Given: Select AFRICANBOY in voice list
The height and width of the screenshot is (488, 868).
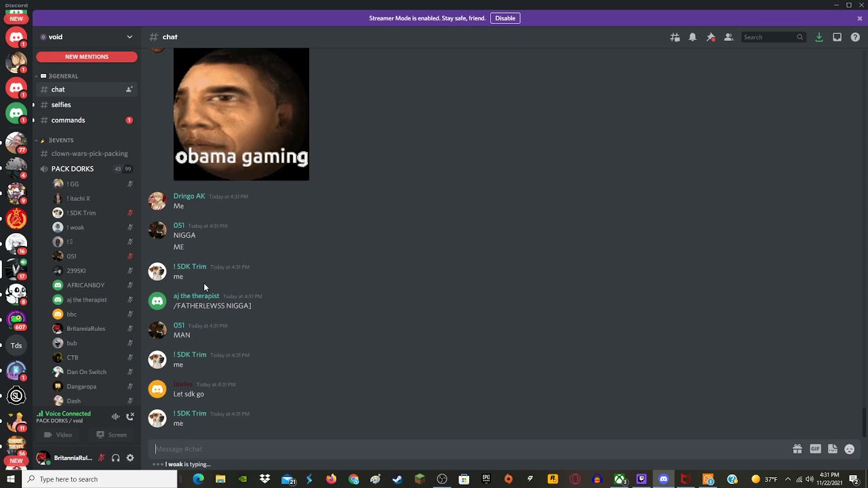Looking at the screenshot, I should [94, 285].
